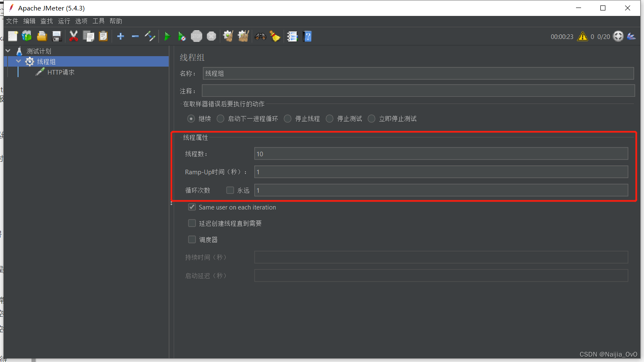Select the 停止测试 radio button
The height and width of the screenshot is (362, 644).
pos(329,119)
